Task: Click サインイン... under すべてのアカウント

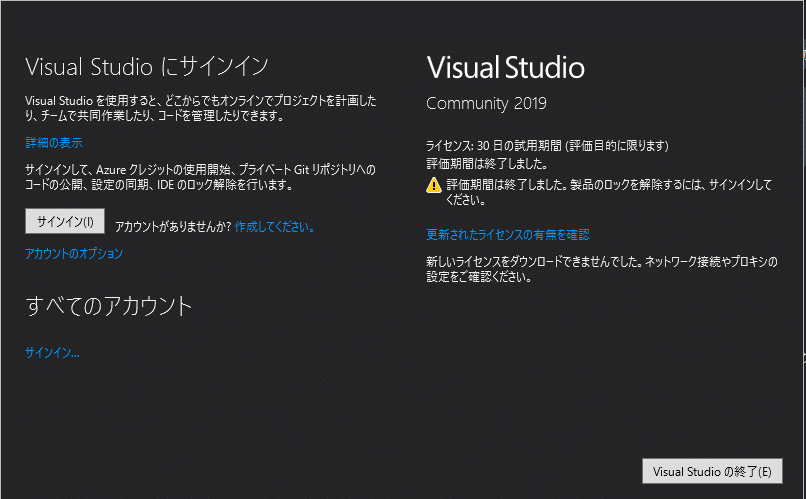Action: (x=52, y=353)
